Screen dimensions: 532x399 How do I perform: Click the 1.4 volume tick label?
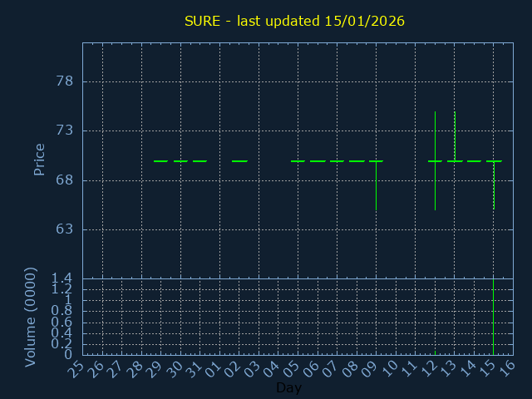coord(62,278)
